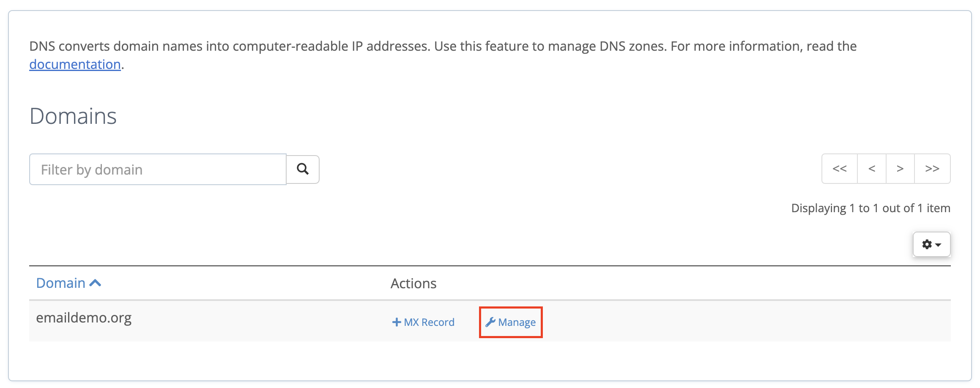980x388 pixels.
Task: Go to next page with > button
Action: coord(900,169)
